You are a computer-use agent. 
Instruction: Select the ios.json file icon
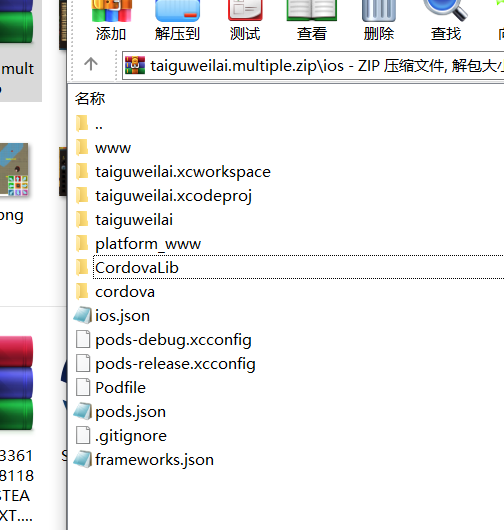[82, 316]
